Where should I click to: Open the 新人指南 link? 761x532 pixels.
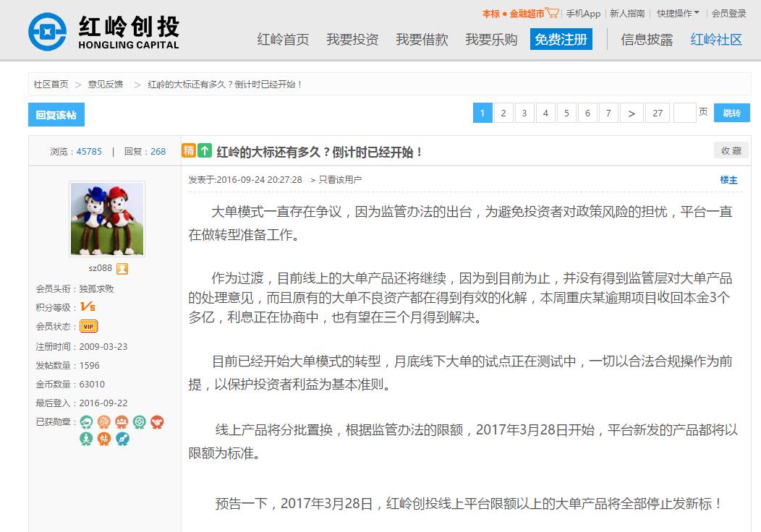pos(627,14)
